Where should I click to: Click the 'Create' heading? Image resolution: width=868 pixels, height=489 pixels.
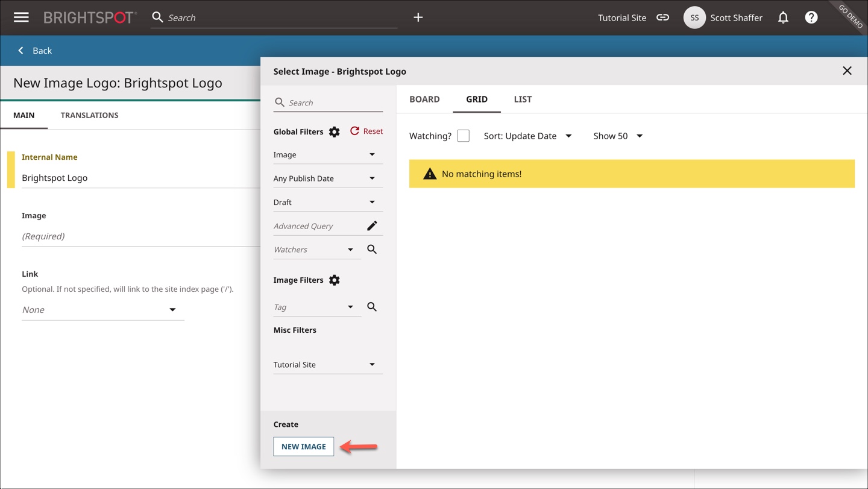(x=286, y=424)
